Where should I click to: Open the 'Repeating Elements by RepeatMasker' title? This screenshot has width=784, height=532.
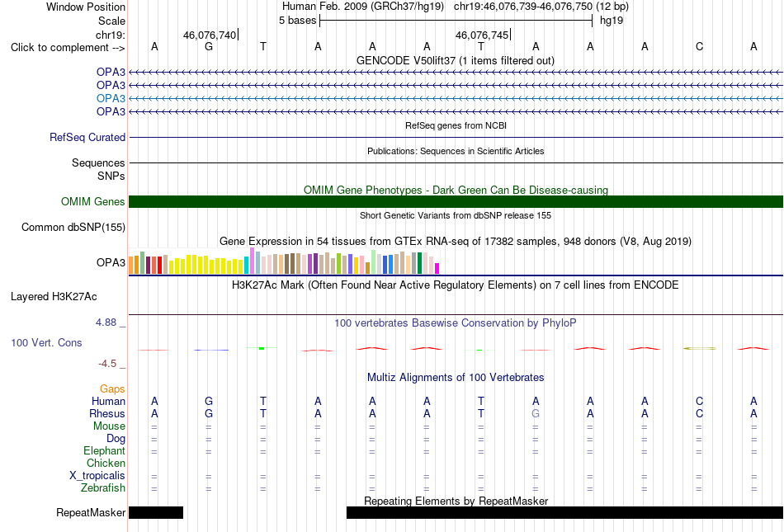pyautogui.click(x=456, y=501)
